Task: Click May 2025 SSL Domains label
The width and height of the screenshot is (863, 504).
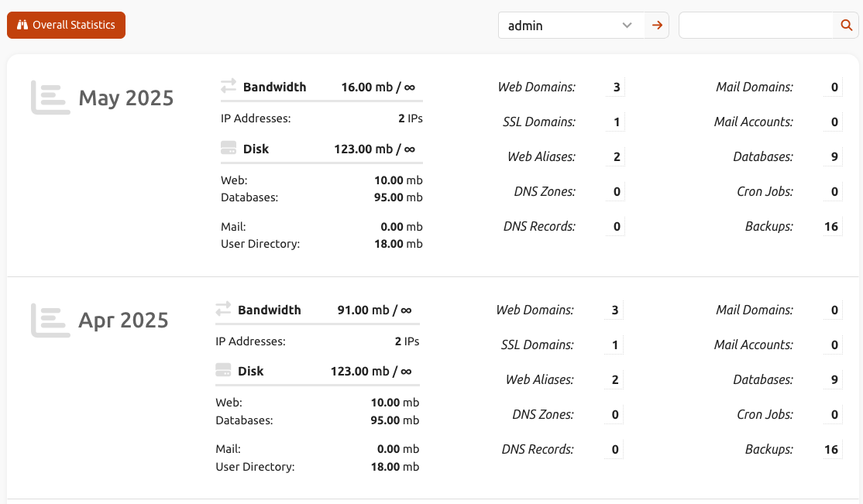Action: [x=539, y=122]
